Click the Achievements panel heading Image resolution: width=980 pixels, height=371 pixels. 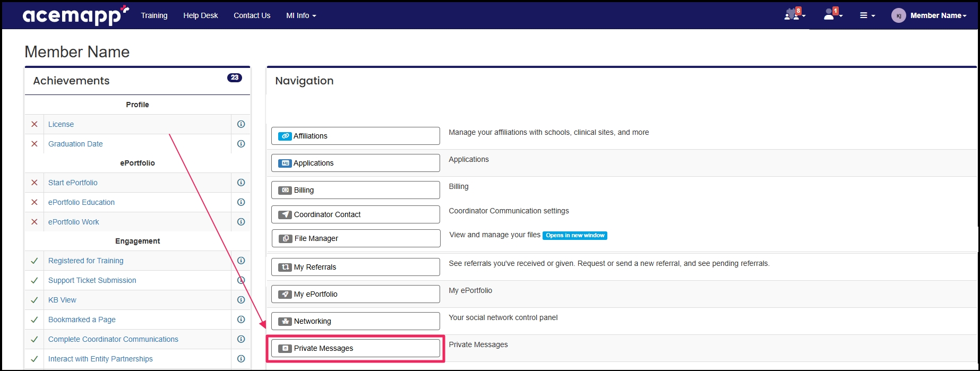[x=71, y=81]
